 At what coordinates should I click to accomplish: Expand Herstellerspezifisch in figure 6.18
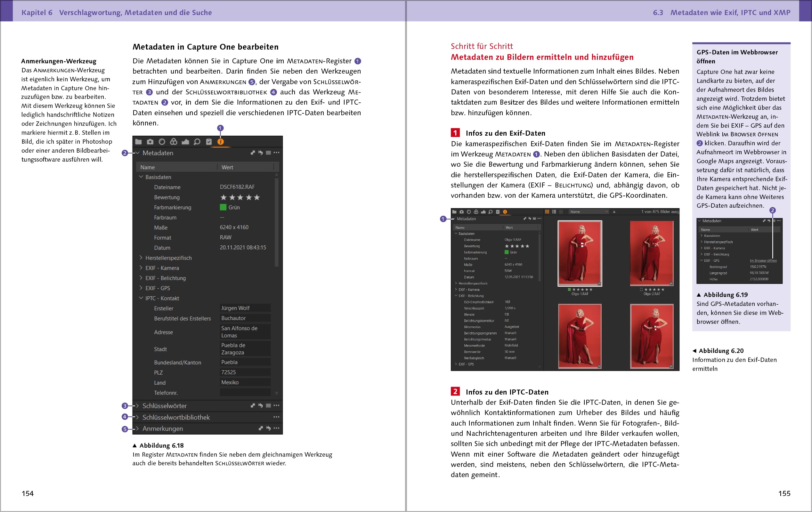141,258
